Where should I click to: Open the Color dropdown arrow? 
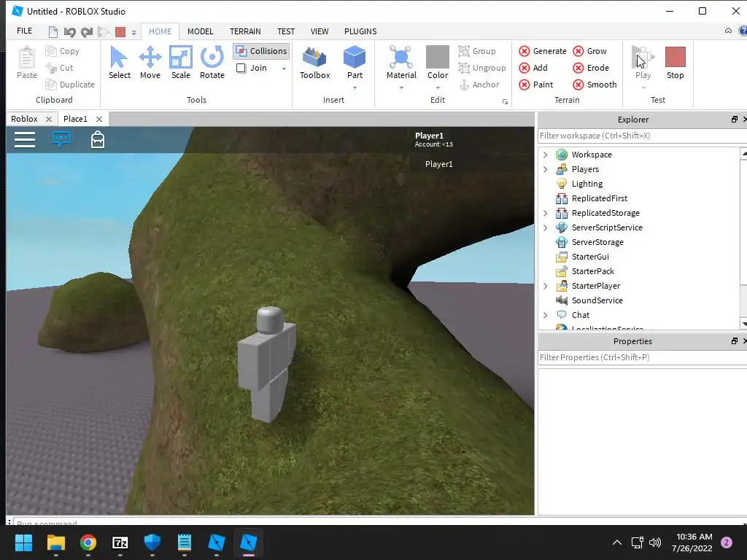pyautogui.click(x=438, y=87)
